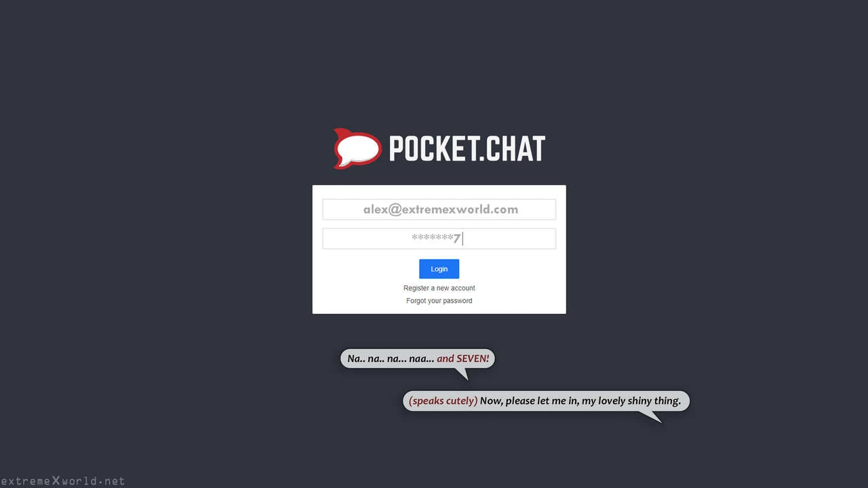Viewport: 868px width, 488px height.
Task: Click the POCKET.CHAT wordmark text
Action: (x=467, y=149)
